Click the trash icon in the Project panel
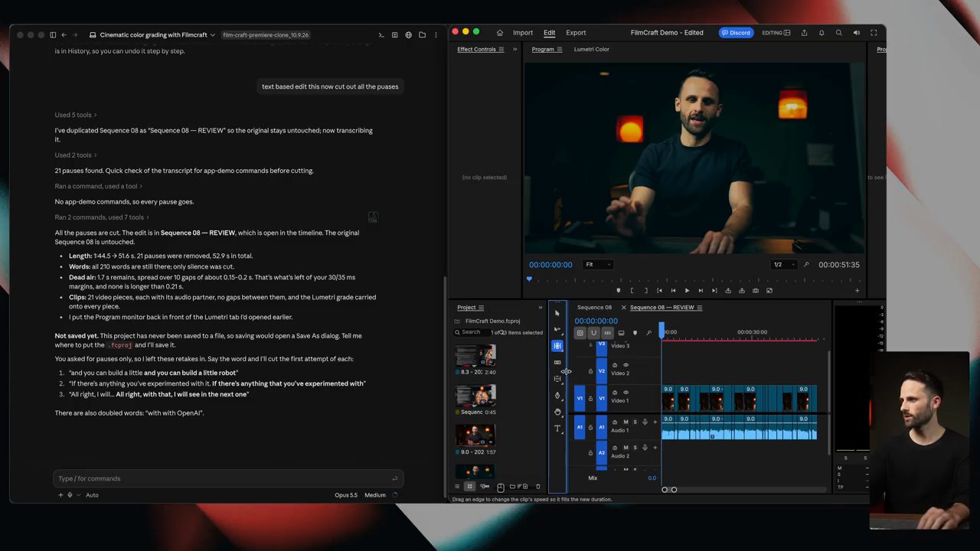The image size is (980, 551). click(537, 487)
